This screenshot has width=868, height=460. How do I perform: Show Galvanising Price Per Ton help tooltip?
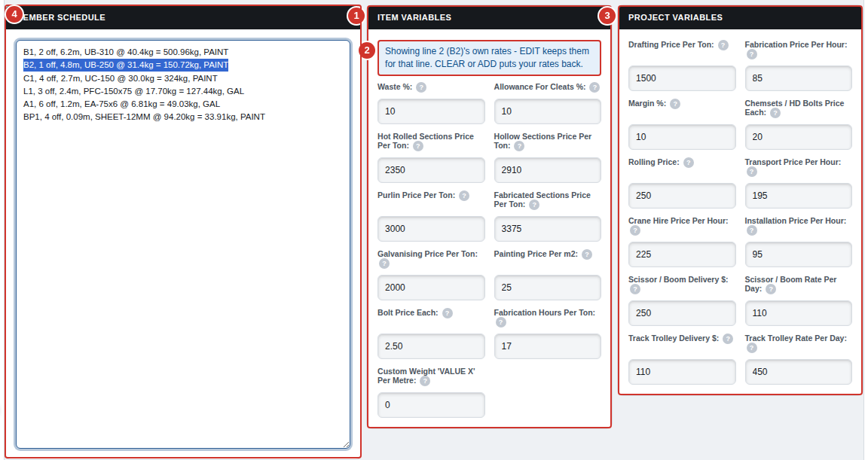pos(384,264)
